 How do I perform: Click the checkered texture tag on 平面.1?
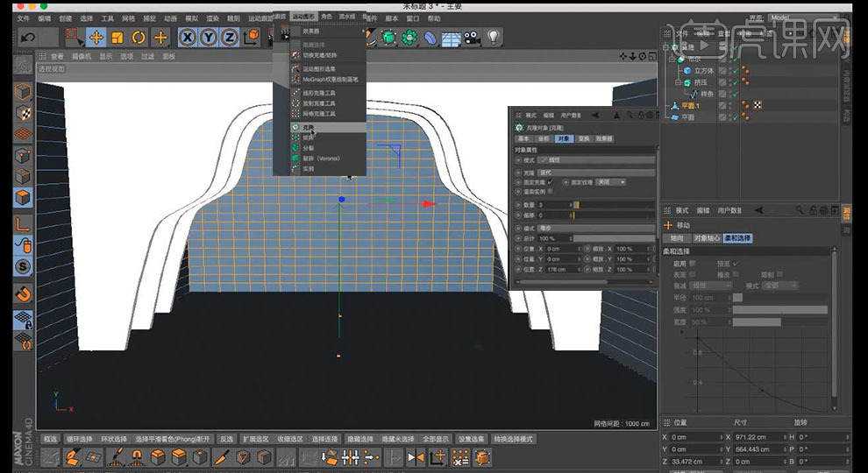click(757, 106)
